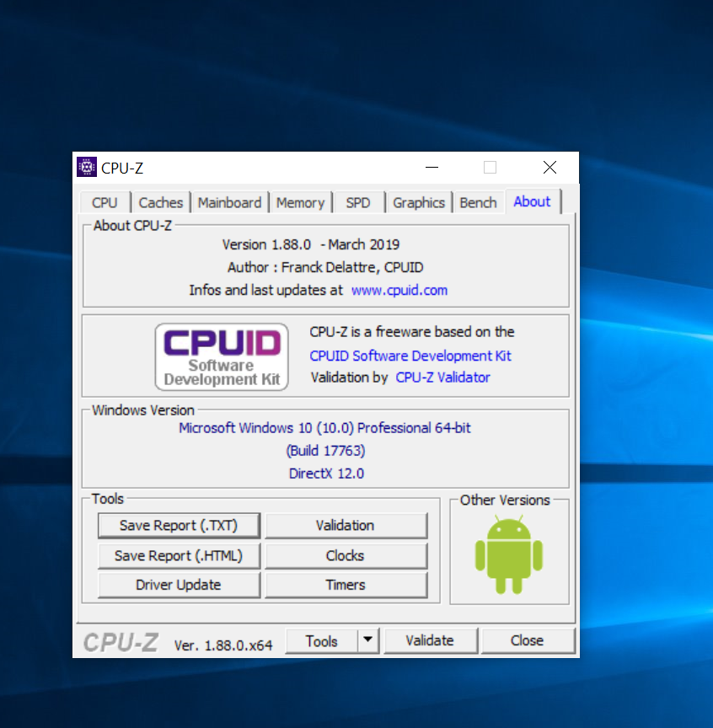
Task: Click the 'Author : Franck Delattre, CPUID' text
Action: click(x=325, y=267)
